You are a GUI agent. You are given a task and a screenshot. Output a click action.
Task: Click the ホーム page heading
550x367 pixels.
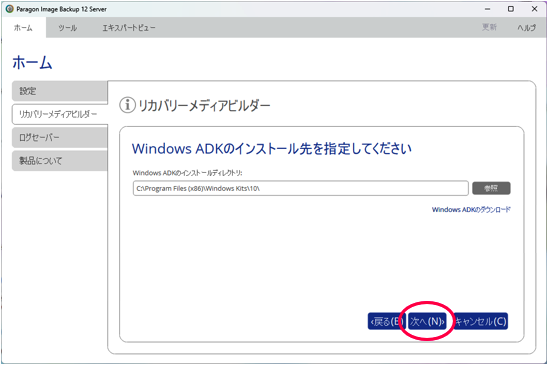pos(32,62)
